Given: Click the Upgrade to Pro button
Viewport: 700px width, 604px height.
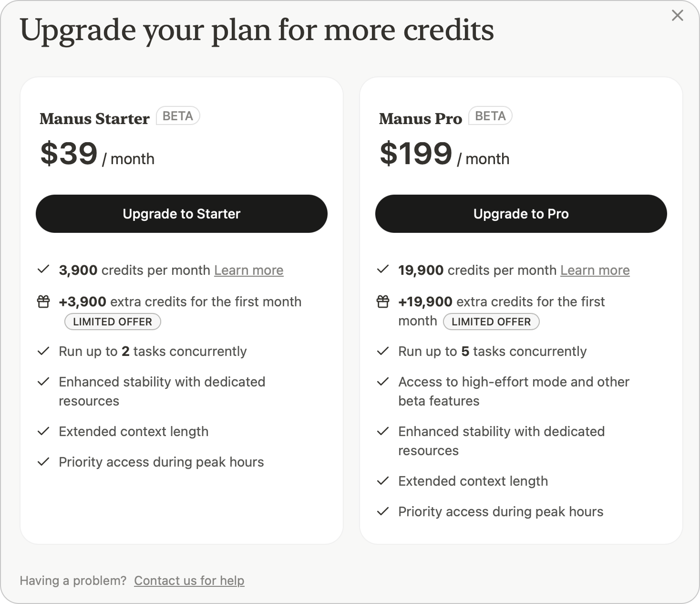Looking at the screenshot, I should pos(521,214).
